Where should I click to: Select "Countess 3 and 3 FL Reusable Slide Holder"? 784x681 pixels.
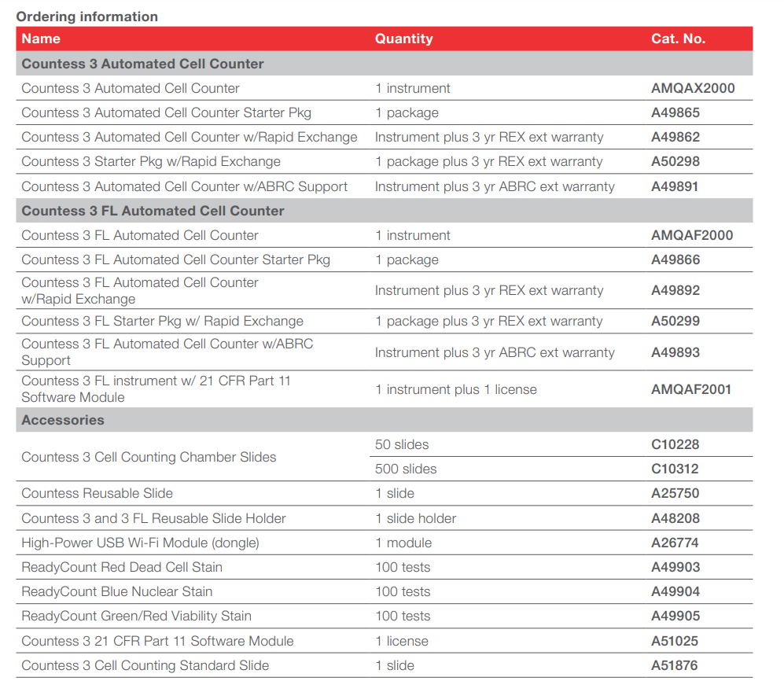click(153, 518)
